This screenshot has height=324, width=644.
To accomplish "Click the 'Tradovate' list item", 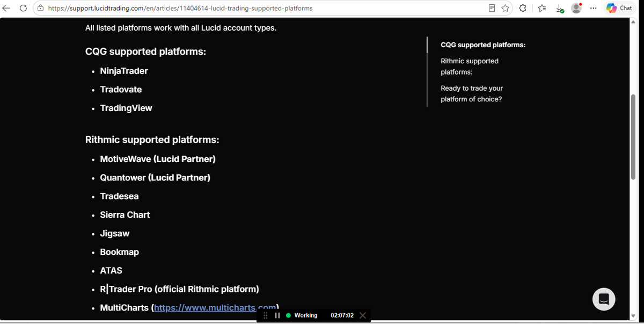I will pyautogui.click(x=121, y=90).
